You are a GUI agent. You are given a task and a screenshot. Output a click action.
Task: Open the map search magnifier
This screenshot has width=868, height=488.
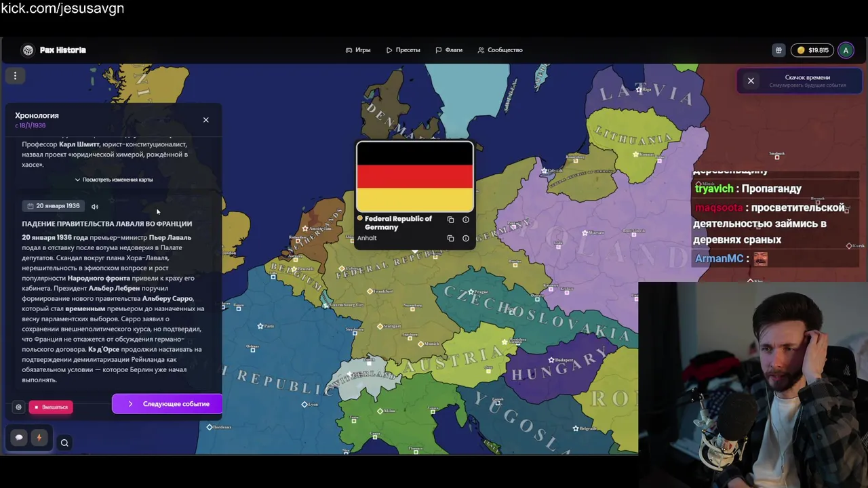pyautogui.click(x=64, y=443)
